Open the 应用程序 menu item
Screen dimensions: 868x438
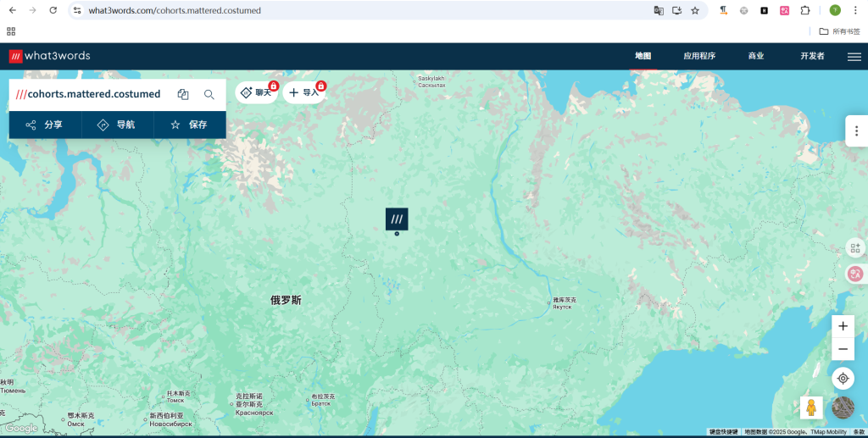point(699,56)
